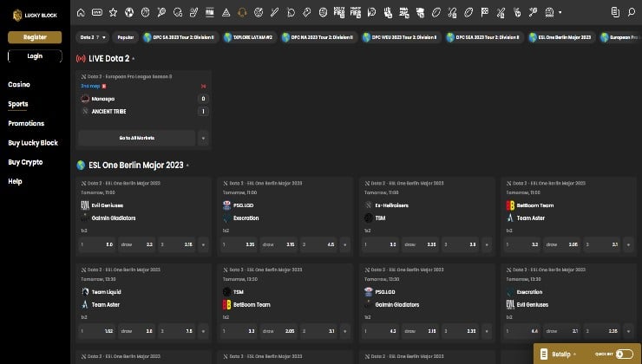Click the Register button
Viewport: 642px width, 364px height.
35,37
